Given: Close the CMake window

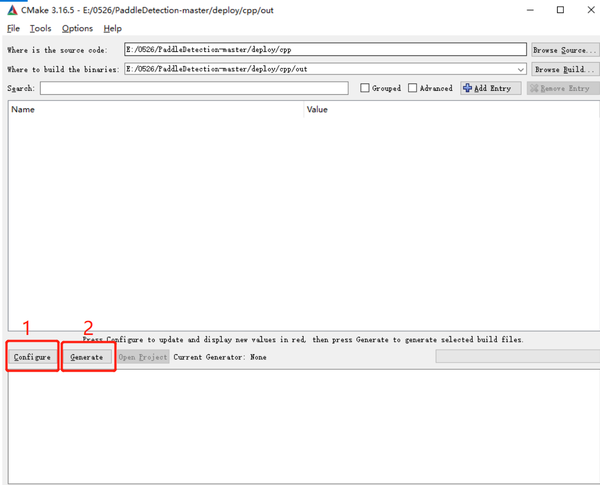Looking at the screenshot, I should tap(591, 10).
